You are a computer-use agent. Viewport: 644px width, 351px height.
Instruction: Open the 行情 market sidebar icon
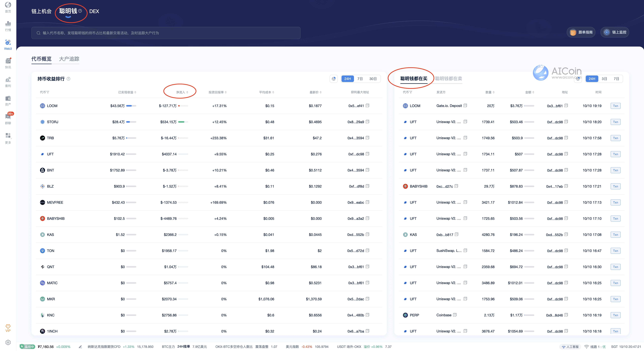point(8,26)
